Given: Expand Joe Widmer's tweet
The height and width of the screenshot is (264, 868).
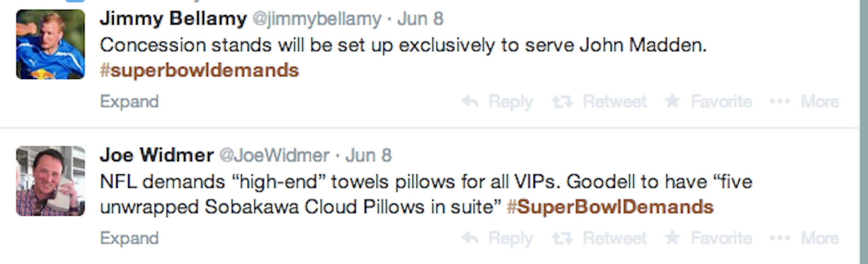Looking at the screenshot, I should click(129, 238).
